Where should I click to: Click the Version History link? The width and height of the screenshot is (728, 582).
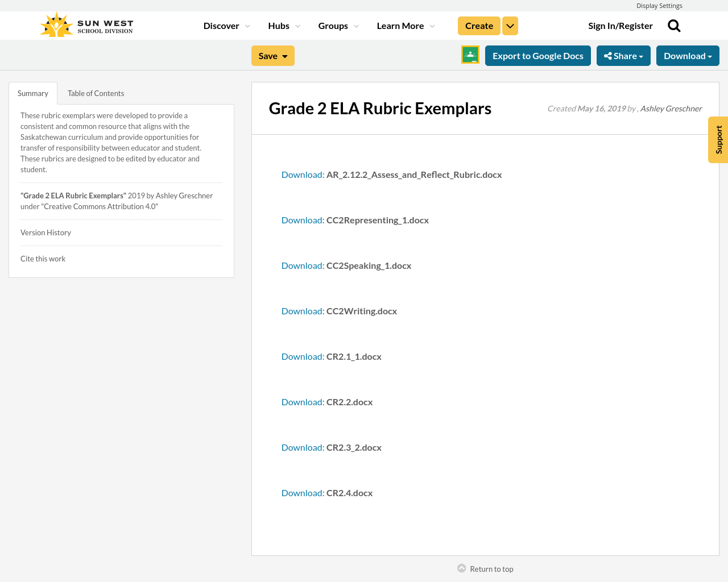click(x=45, y=232)
